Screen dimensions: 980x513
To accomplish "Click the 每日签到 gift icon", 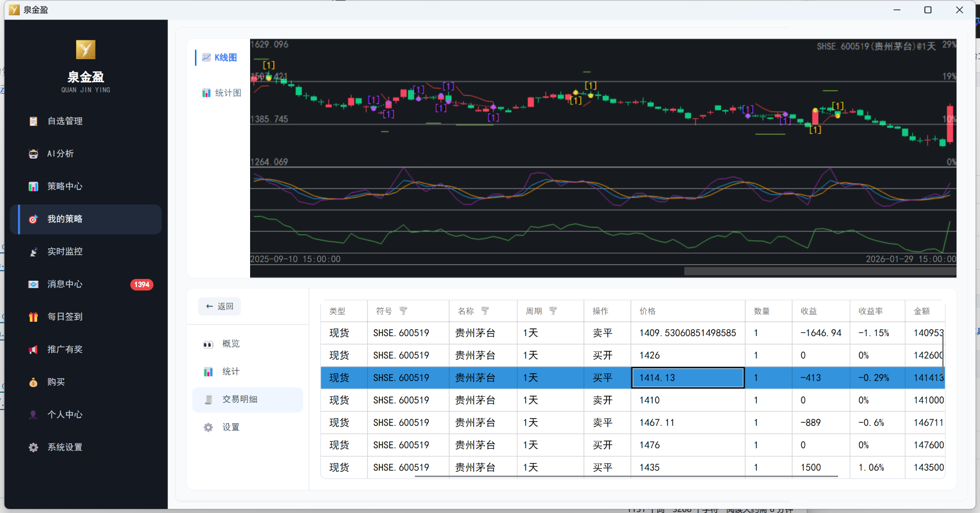I will (x=34, y=317).
